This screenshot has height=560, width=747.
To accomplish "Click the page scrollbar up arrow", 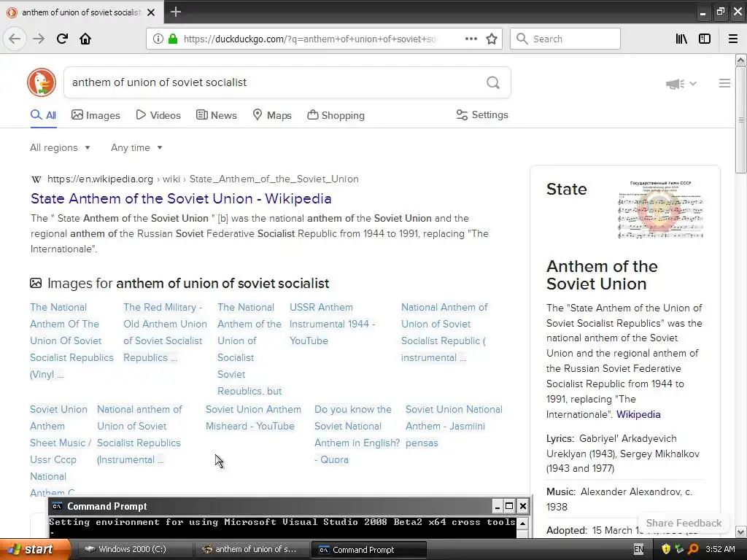I will tap(741, 60).
